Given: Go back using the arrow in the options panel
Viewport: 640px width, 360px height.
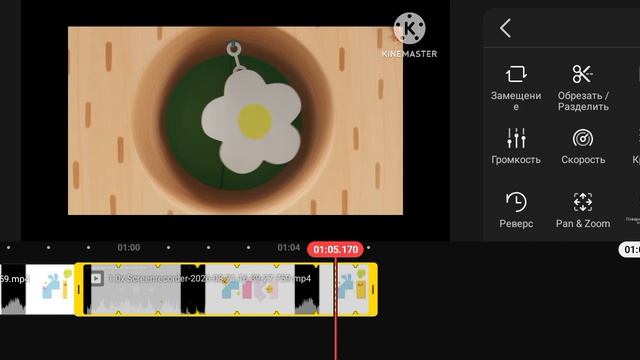Looking at the screenshot, I should point(505,28).
